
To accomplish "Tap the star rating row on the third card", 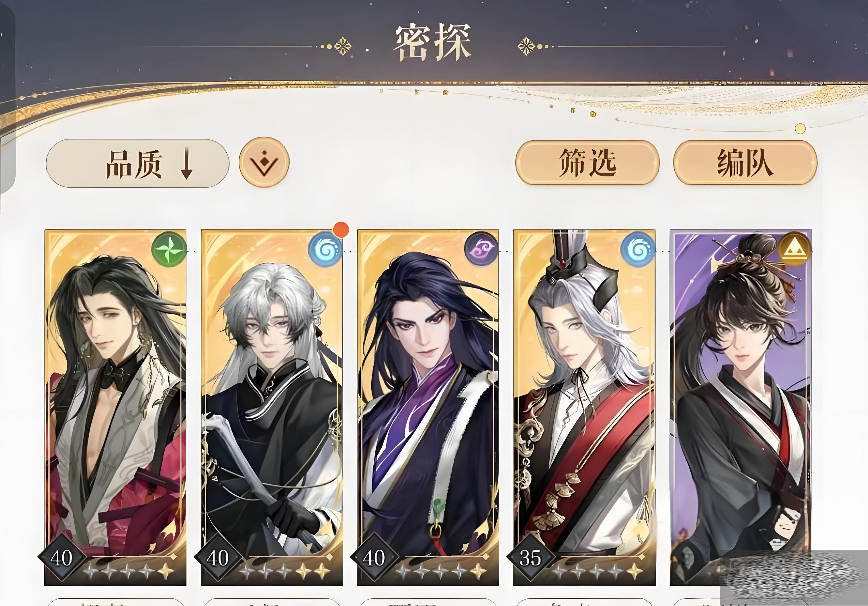I will pos(440,570).
